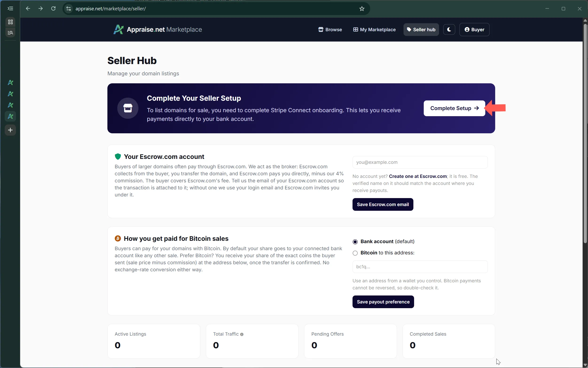Click the Pending Offers stat card
Screen dimensions: 588x368
pyautogui.click(x=350, y=341)
